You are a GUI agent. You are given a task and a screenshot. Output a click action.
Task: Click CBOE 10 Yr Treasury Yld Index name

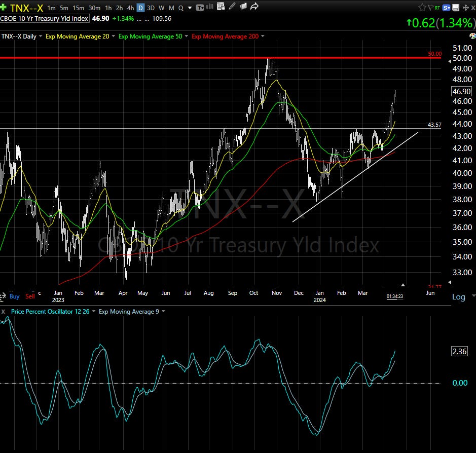44,19
